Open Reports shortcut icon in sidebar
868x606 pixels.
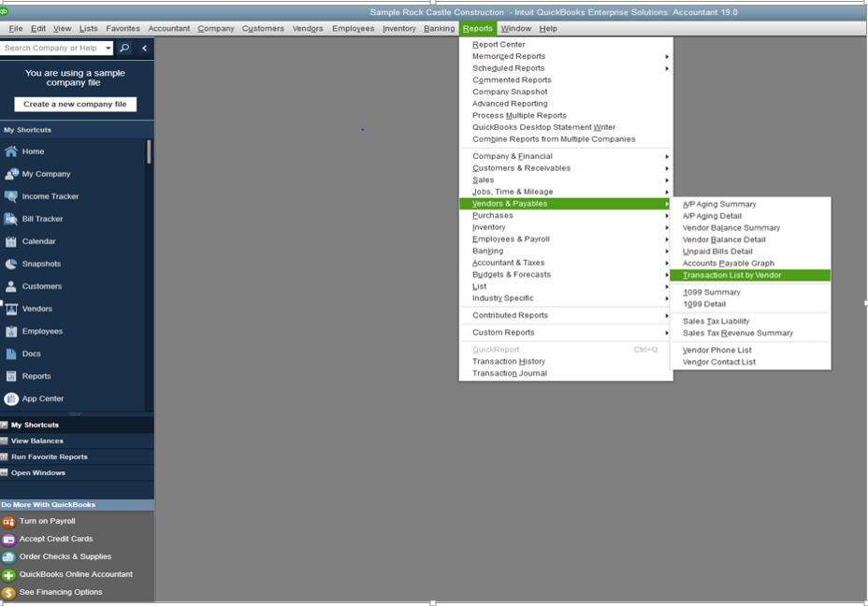tap(11, 376)
